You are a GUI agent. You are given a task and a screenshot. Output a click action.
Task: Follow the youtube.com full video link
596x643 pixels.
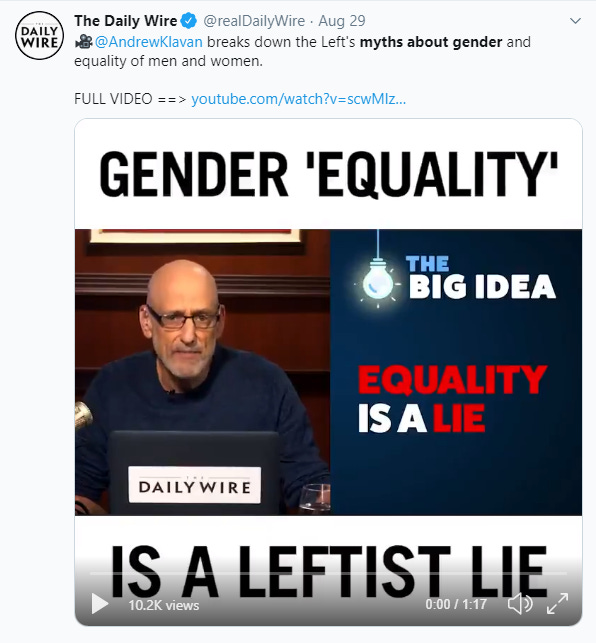coord(299,99)
